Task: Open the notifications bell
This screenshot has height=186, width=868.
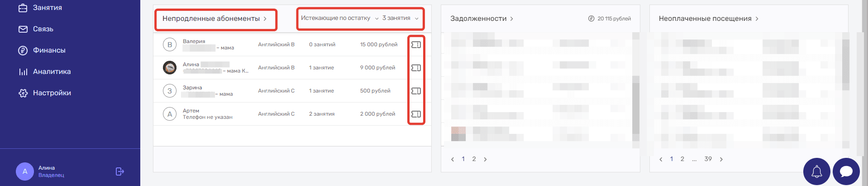Action: pos(816,171)
